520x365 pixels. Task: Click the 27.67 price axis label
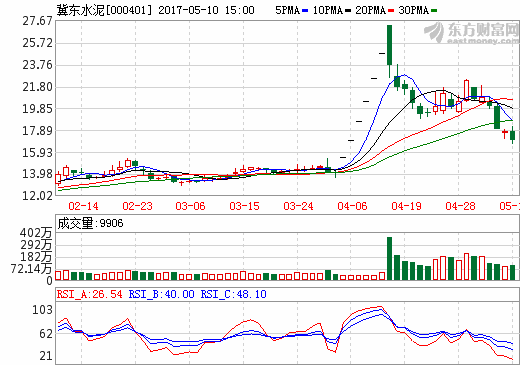38,21
